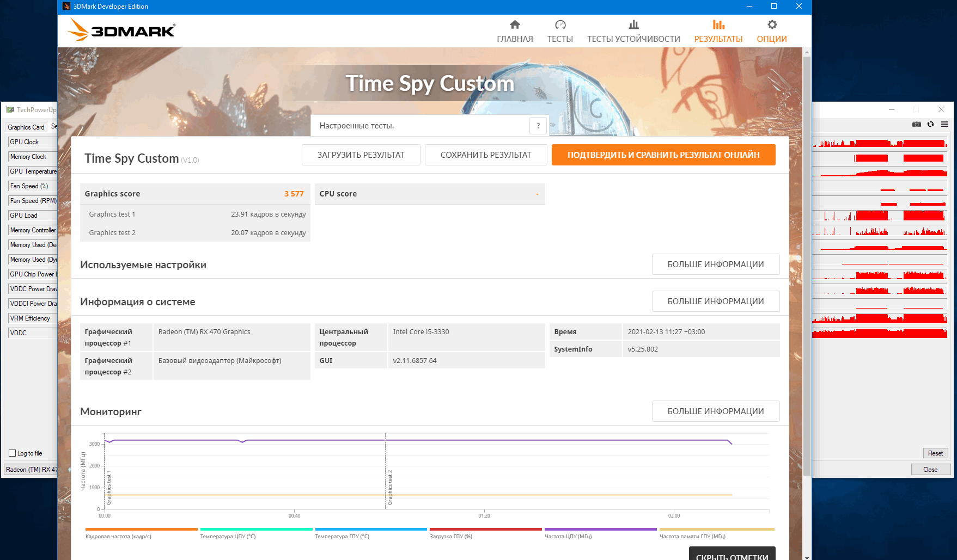Open the ОПЦИИ settings tab
This screenshot has height=560, width=957.
click(x=772, y=32)
